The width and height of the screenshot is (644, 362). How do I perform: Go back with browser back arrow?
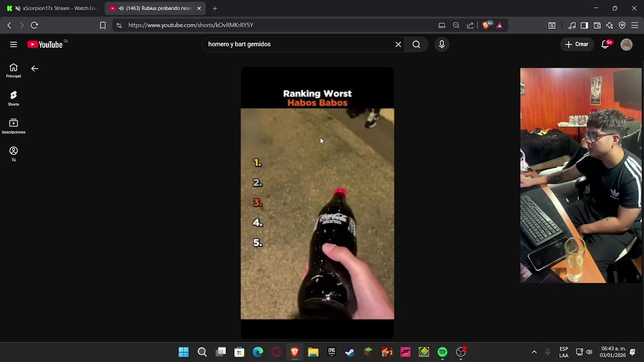tap(9, 25)
